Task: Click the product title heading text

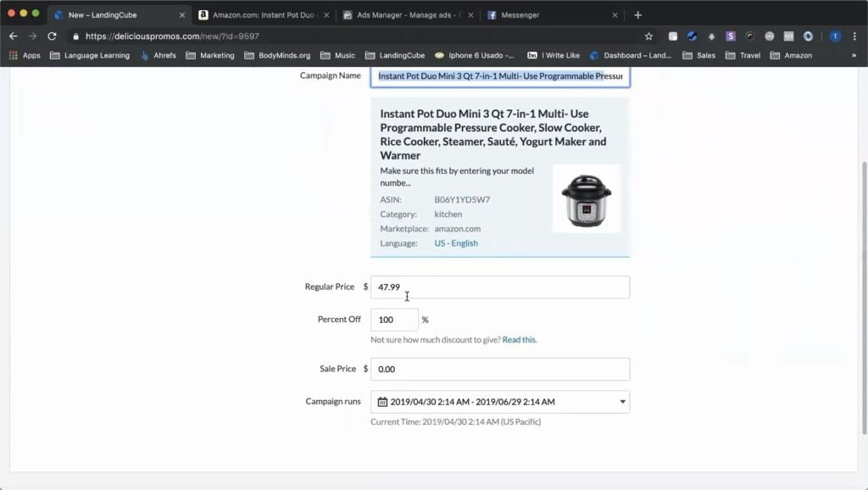Action: click(493, 135)
